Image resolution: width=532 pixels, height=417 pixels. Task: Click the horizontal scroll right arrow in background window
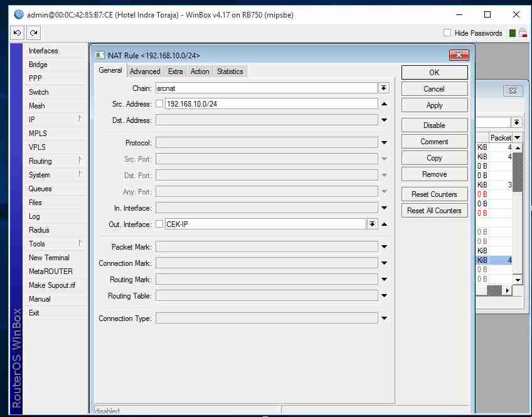pyautogui.click(x=507, y=290)
